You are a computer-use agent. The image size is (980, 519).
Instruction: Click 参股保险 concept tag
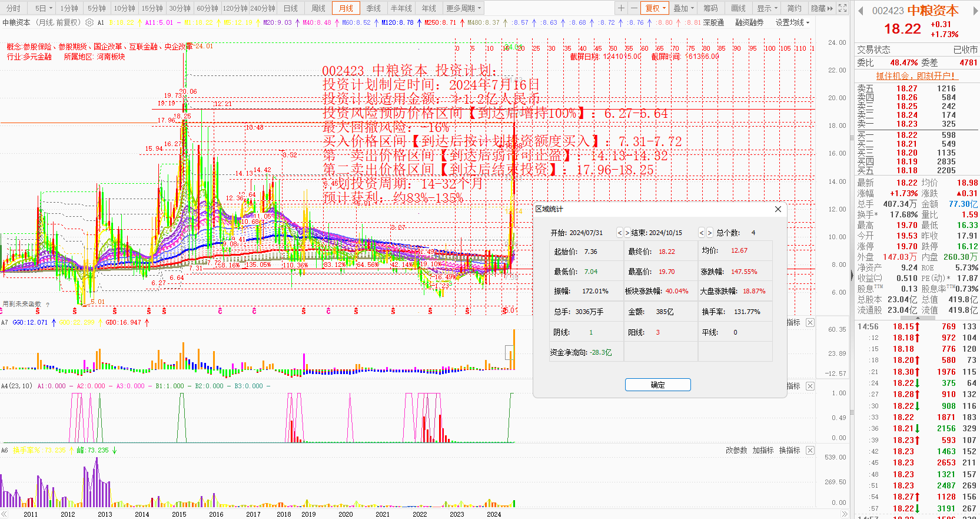pos(38,47)
